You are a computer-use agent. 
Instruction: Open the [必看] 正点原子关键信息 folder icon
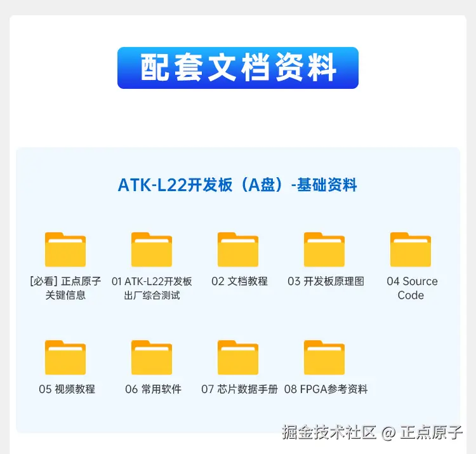pos(65,250)
